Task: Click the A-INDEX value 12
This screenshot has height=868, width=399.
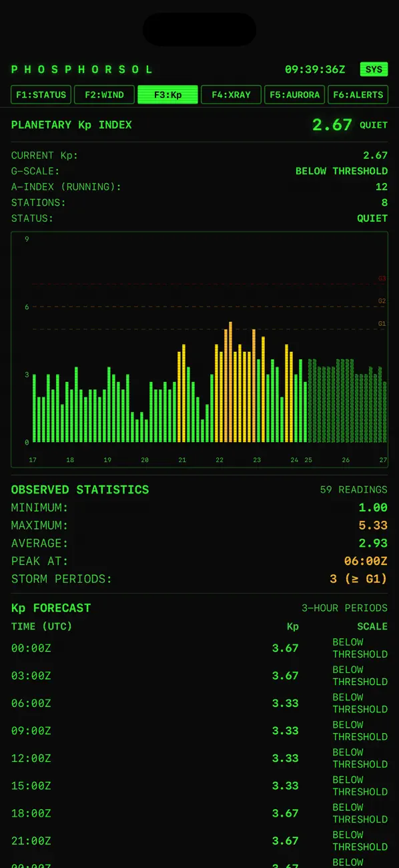Action: (382, 187)
